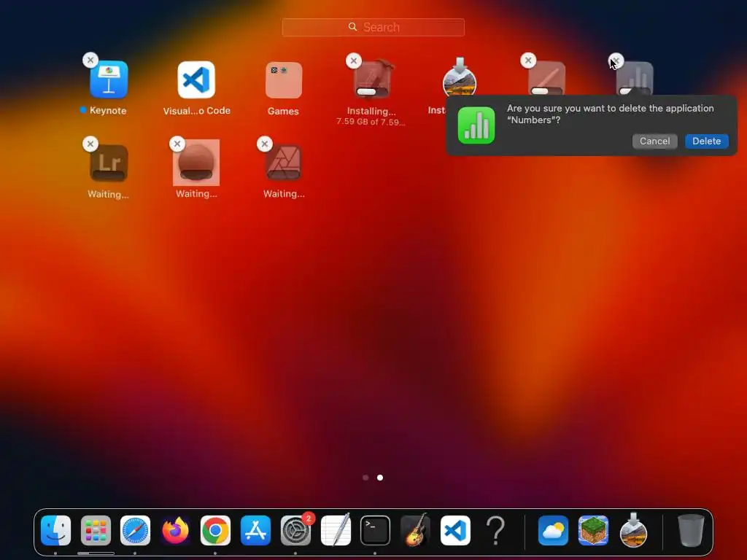Launch Minecraft from the Dock

coord(593,530)
